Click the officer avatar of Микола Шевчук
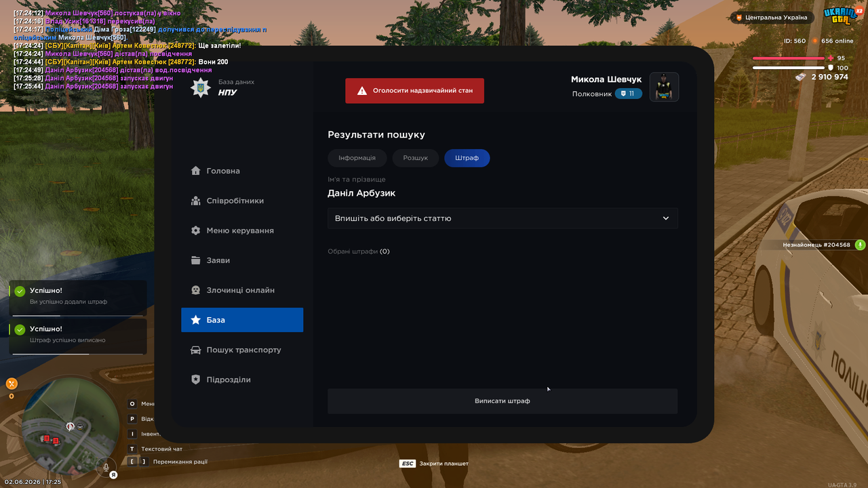 pyautogui.click(x=665, y=87)
